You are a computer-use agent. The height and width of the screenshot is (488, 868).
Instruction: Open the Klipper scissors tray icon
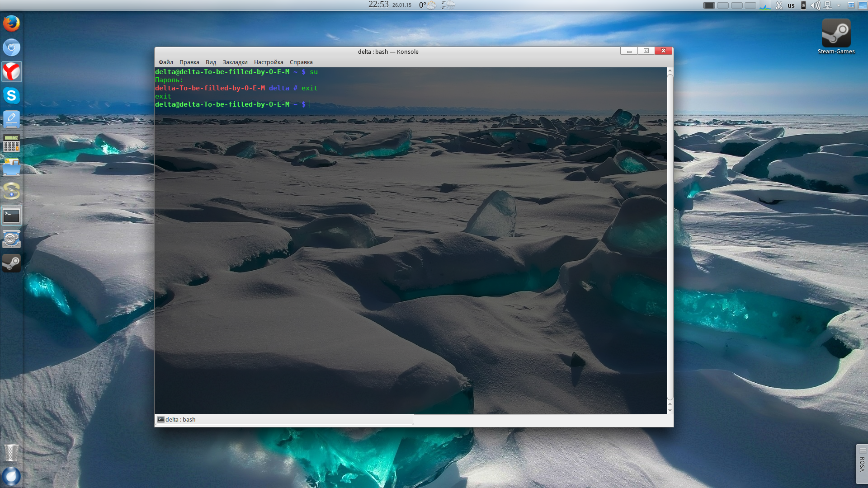point(779,5)
